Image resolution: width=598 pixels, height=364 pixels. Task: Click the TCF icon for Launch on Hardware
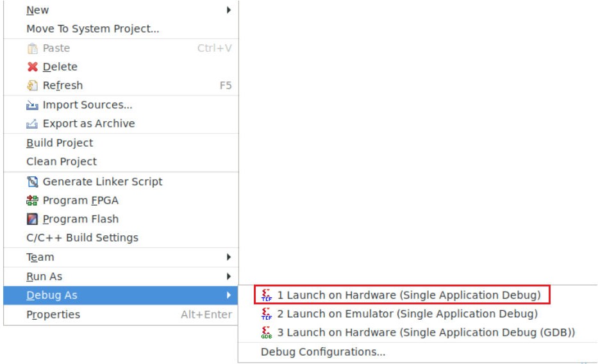[x=267, y=295]
